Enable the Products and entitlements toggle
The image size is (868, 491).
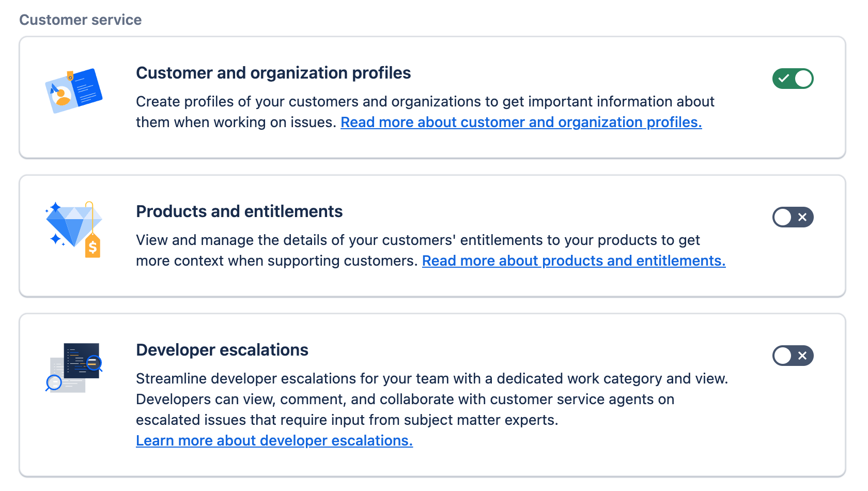(x=793, y=217)
